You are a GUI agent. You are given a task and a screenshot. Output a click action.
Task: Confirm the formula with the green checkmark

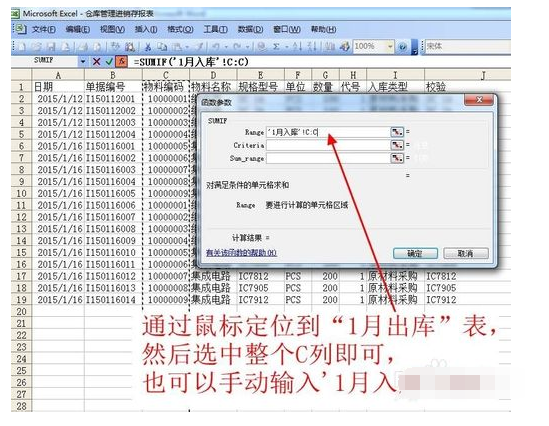click(109, 62)
